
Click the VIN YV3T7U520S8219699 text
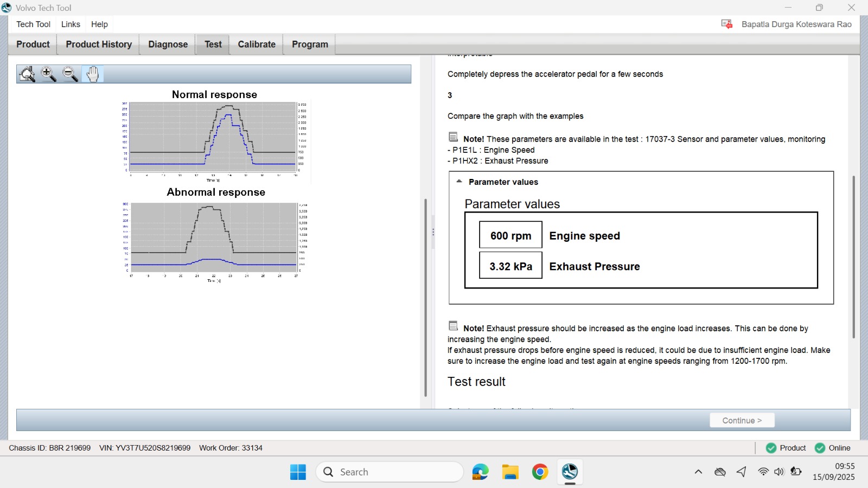tap(145, 448)
